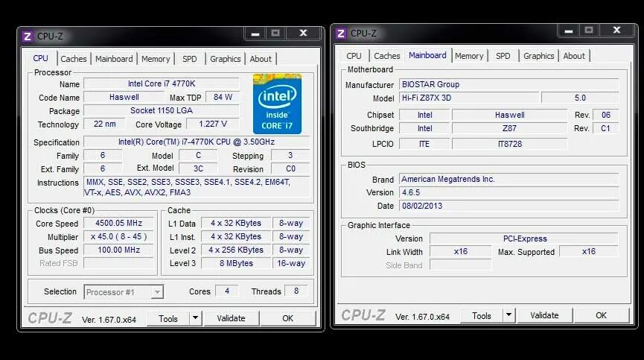Open Tools dropdown arrow in left window
The image size is (644, 360).
tap(196, 318)
